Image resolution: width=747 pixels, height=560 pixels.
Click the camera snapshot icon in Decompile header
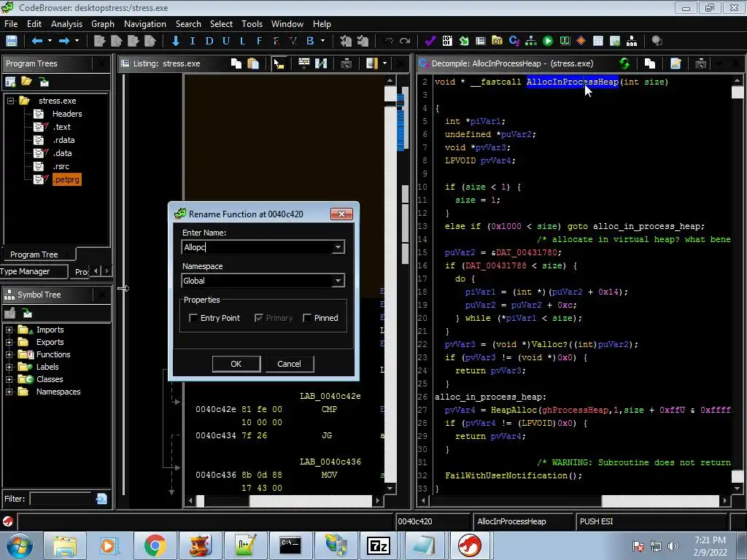(x=700, y=63)
